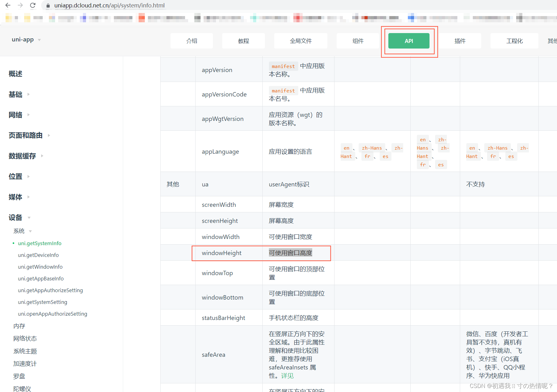The image size is (557, 392).
Task: Expand the 网络 sidebar section
Action: 19,115
